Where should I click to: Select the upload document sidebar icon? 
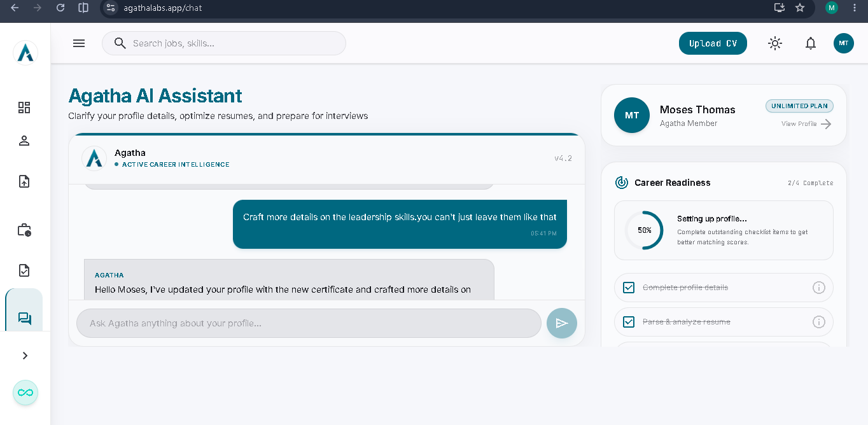click(x=24, y=181)
